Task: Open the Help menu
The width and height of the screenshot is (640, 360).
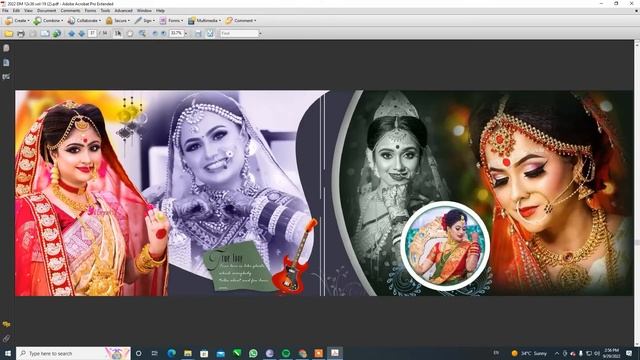Action: point(160,11)
